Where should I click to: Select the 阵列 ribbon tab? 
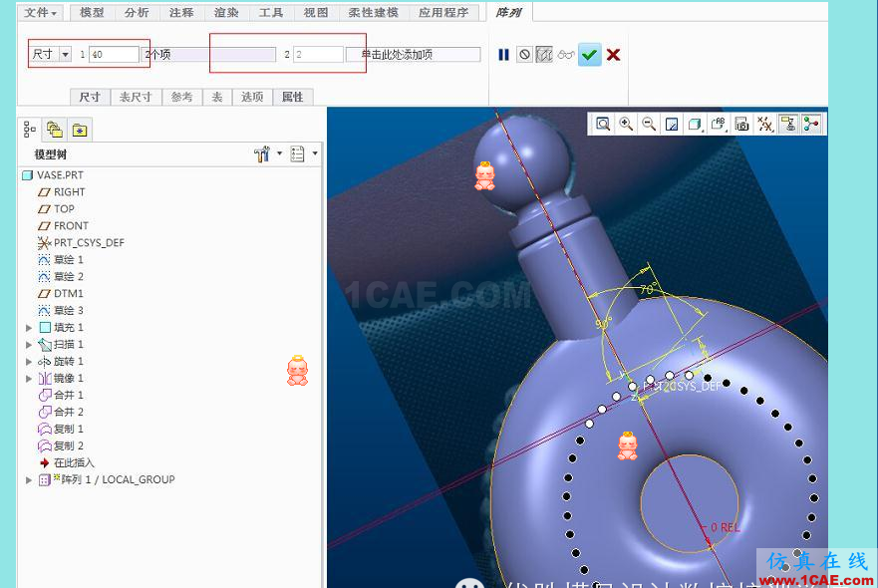click(508, 12)
